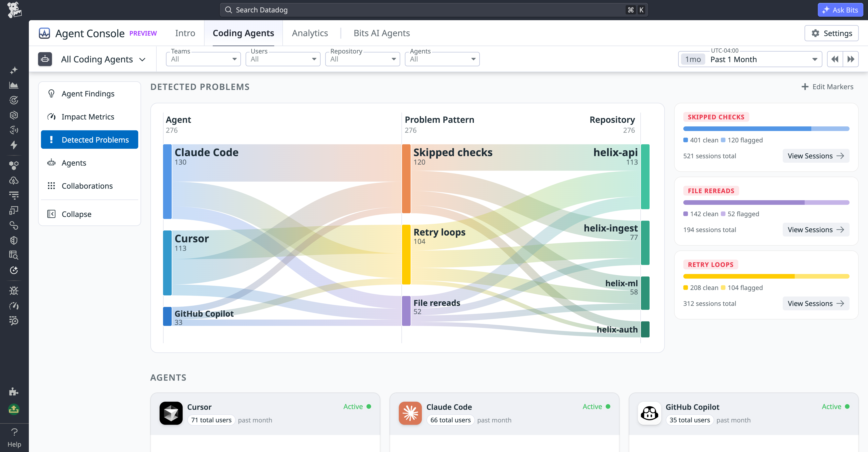Viewport: 868px width, 452px height.
Task: Select Detected Problems menu item
Action: (90, 139)
